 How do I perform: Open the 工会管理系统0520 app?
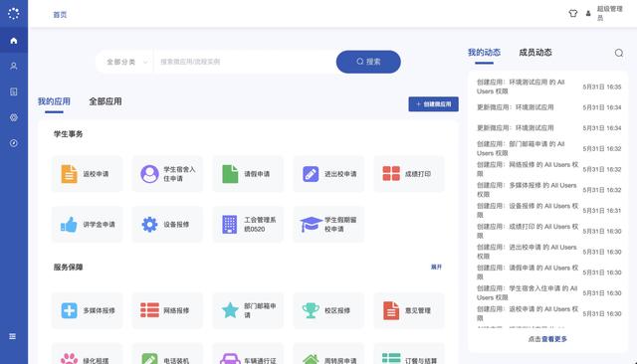[x=248, y=224]
